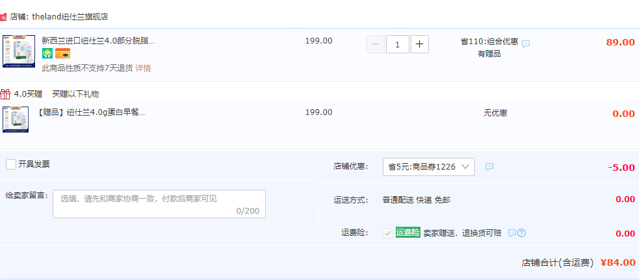Open chat bubble icon beside 店铺优惠 dropdown
The height and width of the screenshot is (280, 644).
[x=489, y=167]
